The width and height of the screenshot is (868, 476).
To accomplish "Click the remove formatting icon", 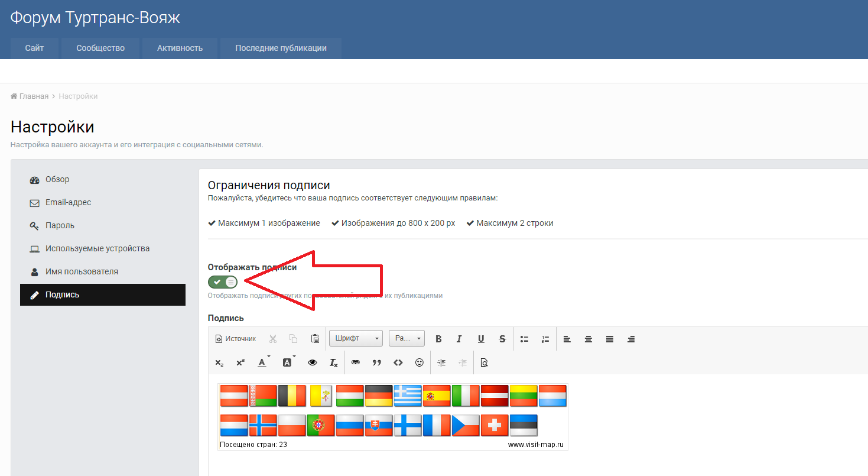I will (x=334, y=362).
